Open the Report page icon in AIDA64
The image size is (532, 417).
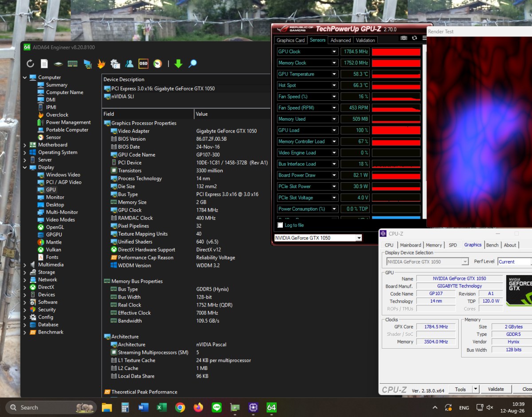(x=44, y=64)
